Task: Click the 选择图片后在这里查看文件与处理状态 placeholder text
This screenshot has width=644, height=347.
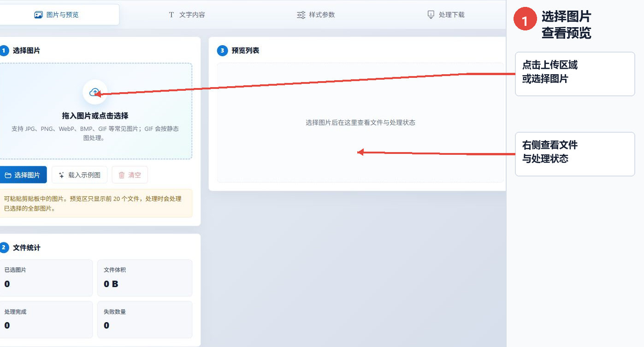Action: coord(360,123)
